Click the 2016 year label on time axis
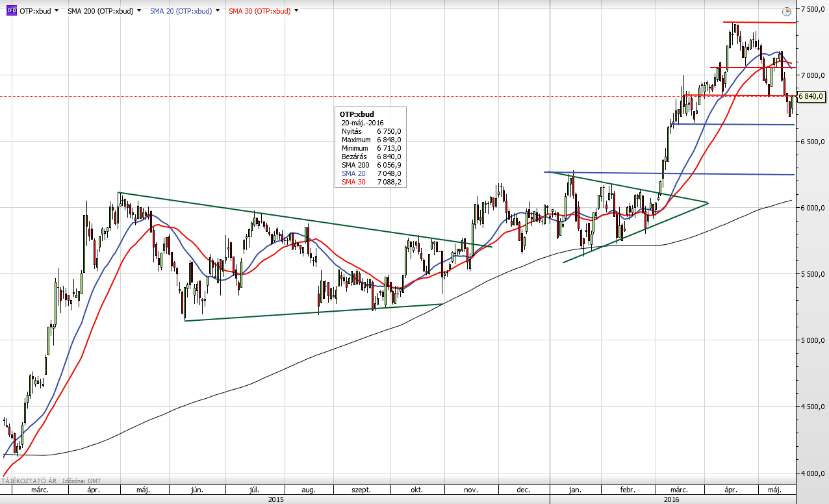The image size is (829, 504). point(672,499)
